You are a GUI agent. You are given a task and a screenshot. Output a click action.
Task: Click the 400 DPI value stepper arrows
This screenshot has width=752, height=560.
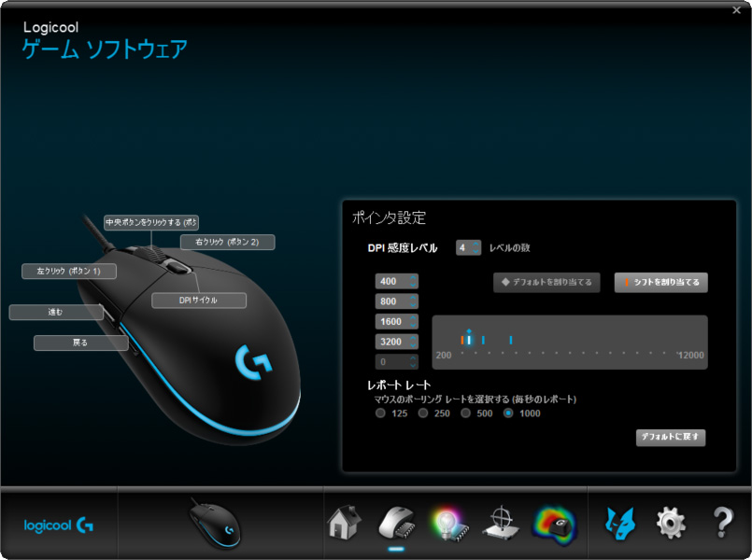(413, 281)
